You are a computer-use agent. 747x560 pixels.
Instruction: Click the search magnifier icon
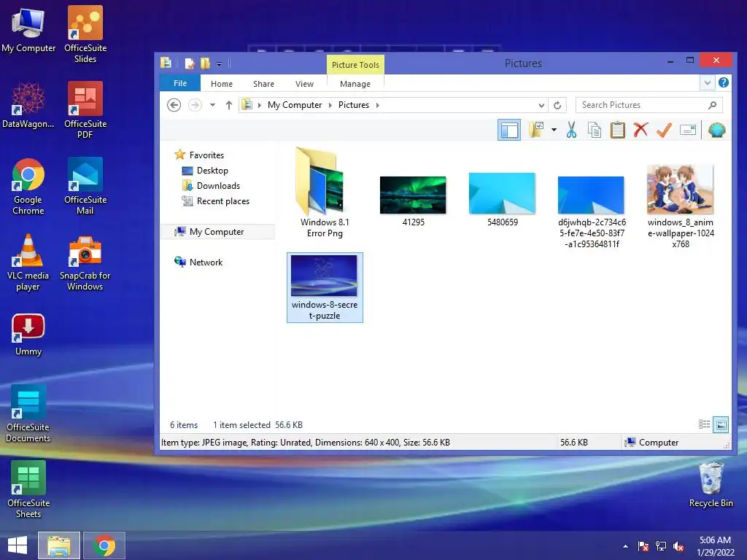(712, 105)
